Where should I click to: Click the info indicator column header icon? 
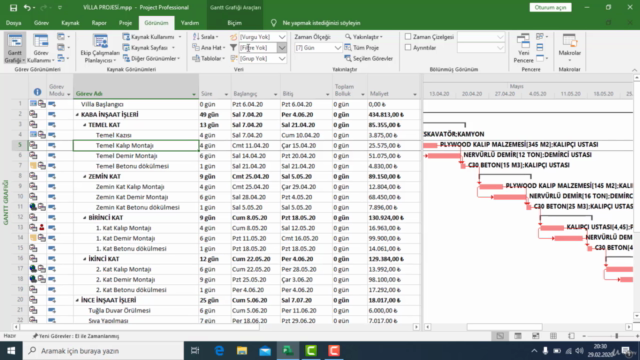coord(37,92)
